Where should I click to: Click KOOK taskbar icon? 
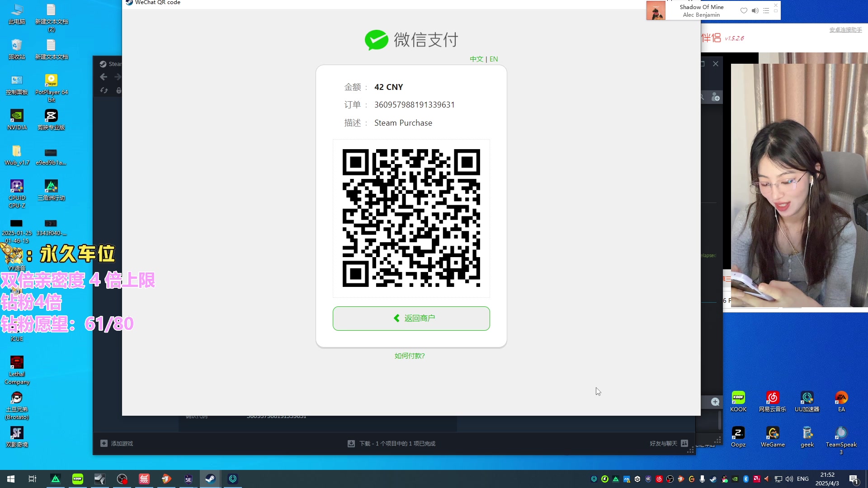pos(78,479)
